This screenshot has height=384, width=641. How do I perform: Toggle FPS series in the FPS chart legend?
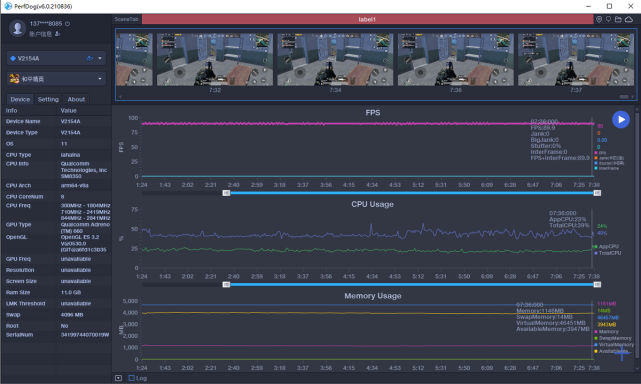pos(600,153)
